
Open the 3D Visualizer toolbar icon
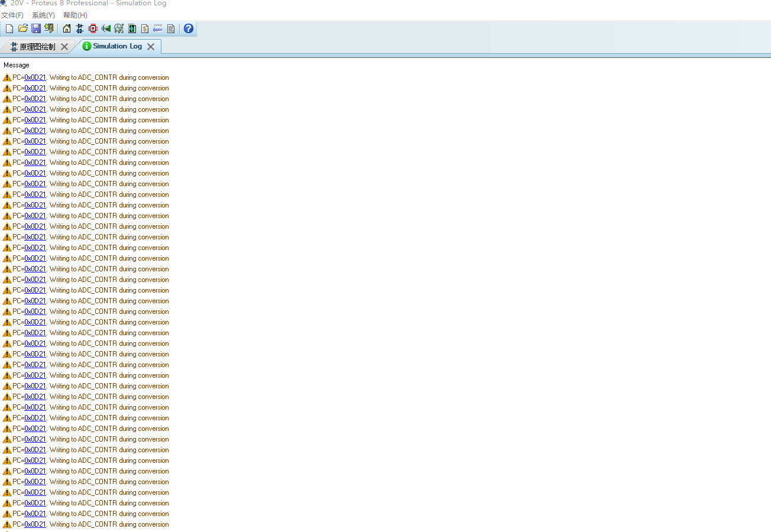click(x=106, y=28)
